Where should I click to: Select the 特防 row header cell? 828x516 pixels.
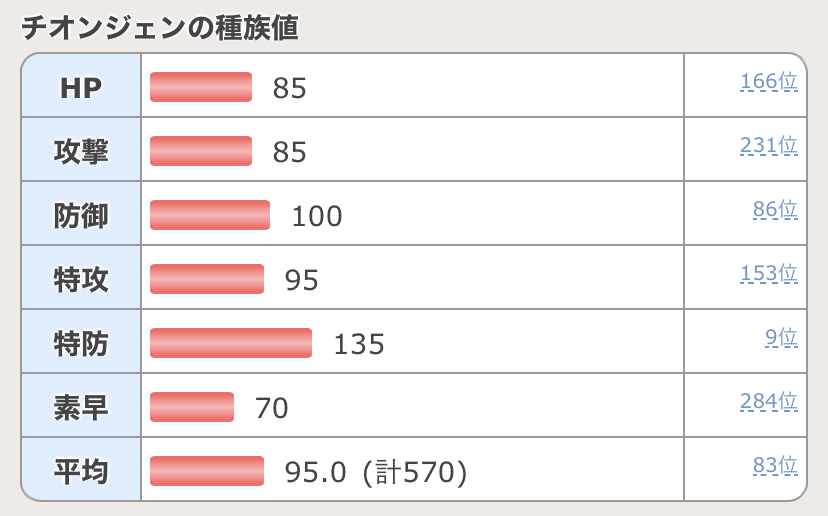(x=81, y=341)
